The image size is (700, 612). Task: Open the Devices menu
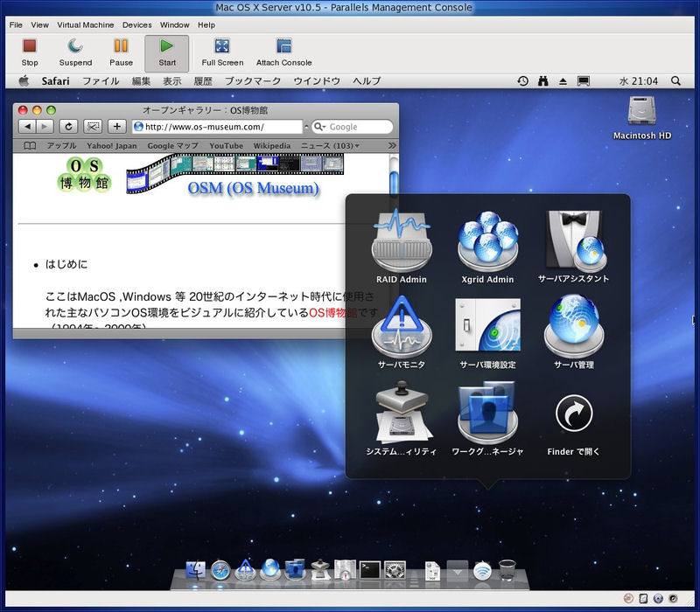click(137, 25)
